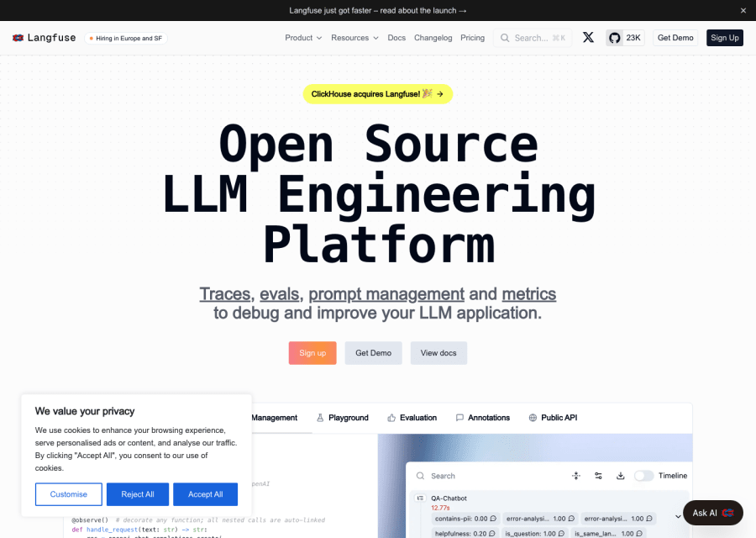Enable the Timeline toggle switch
This screenshot has height=538, width=756.
[x=643, y=476]
